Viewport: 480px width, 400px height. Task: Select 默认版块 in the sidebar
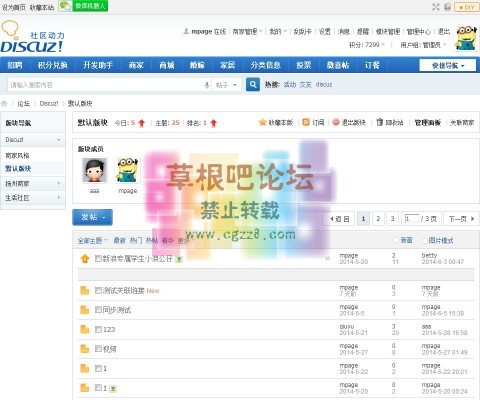[x=19, y=169]
